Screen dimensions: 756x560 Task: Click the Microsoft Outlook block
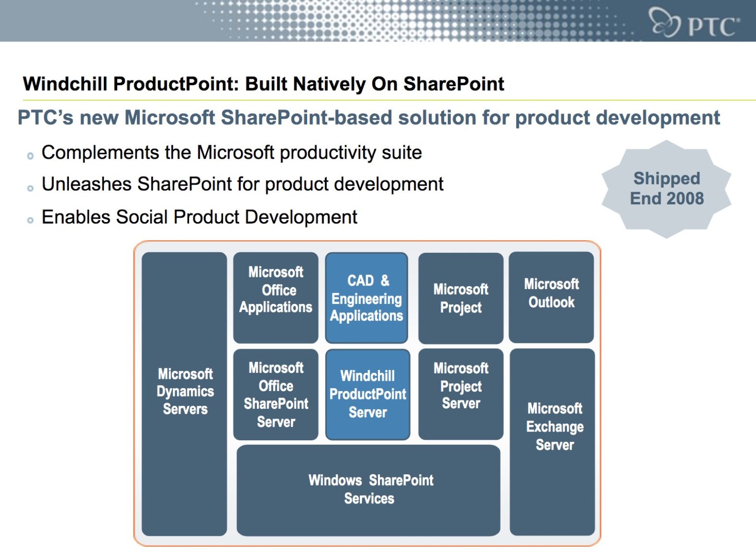551,297
